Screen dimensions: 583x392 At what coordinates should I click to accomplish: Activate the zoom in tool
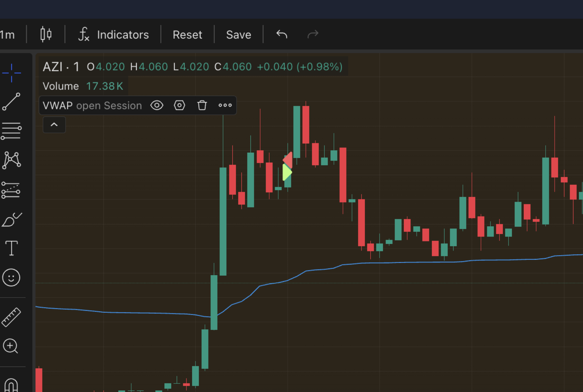click(x=11, y=346)
